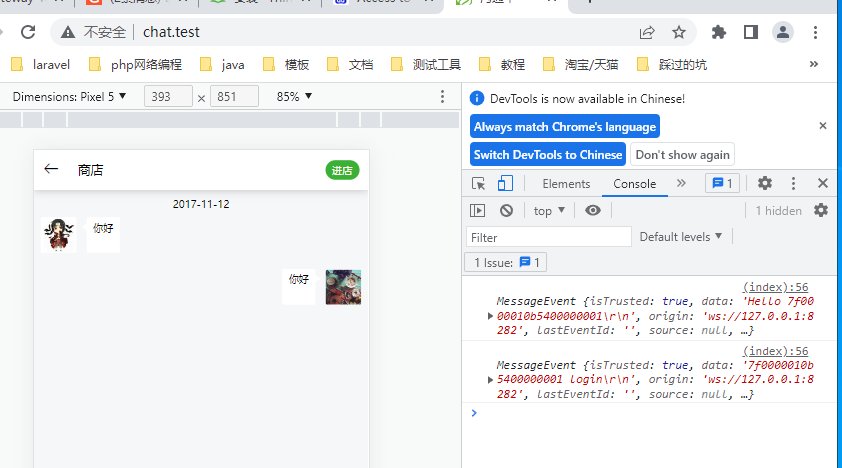
Task: Create a live expression with eye icon
Action: 593,210
